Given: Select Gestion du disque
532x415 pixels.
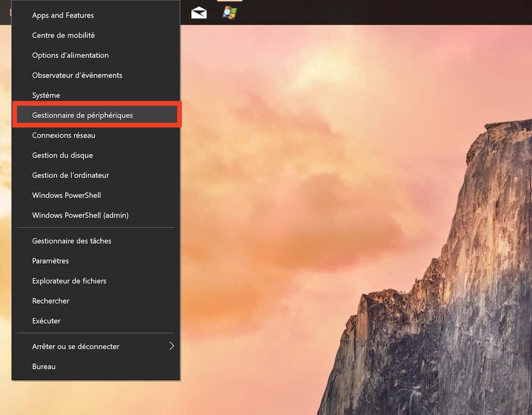Looking at the screenshot, I should coord(96,155).
